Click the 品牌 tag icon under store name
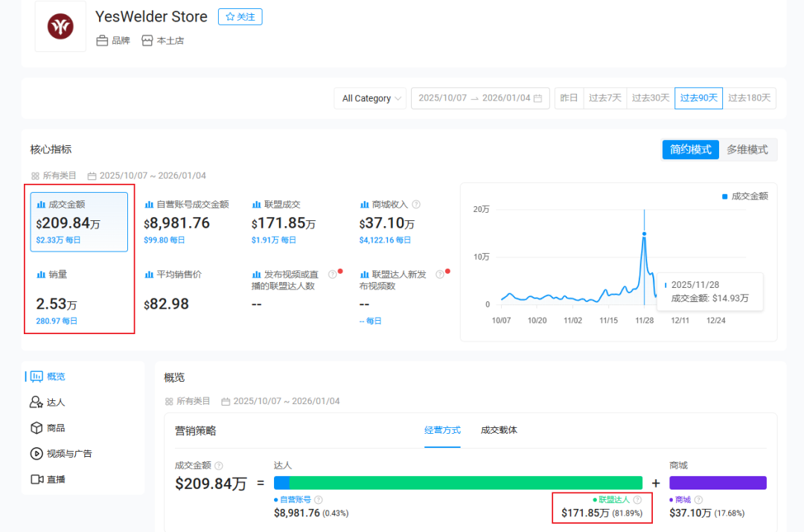Viewport: 804px width, 532px height. (100, 40)
